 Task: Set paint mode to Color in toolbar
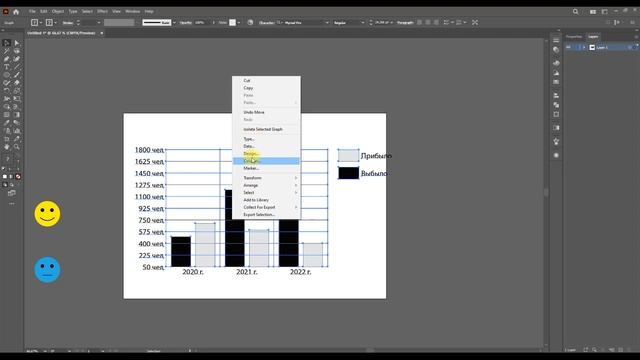(x=5, y=177)
